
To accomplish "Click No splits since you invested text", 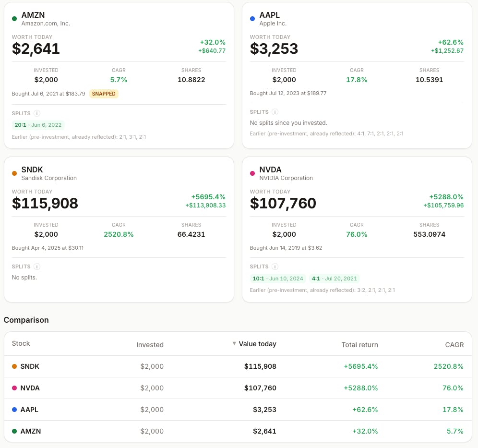I will tap(288, 122).
